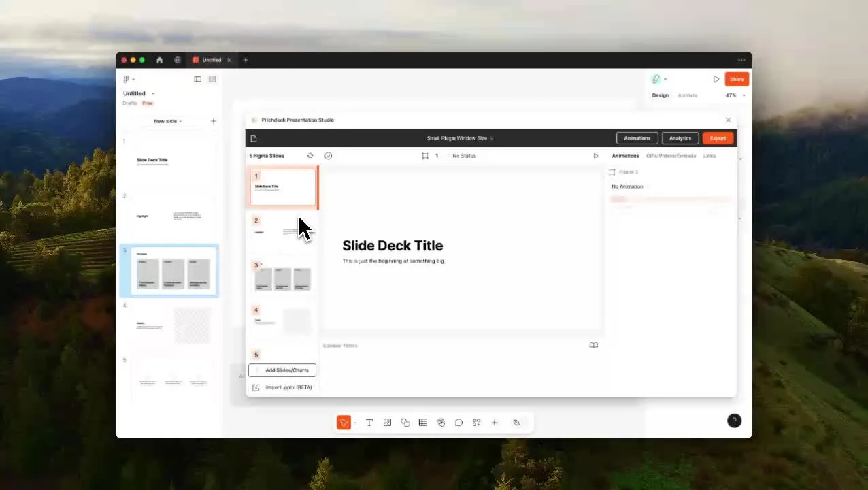This screenshot has width=868, height=490.
Task: Click the home icon in the tab bar
Action: pyautogui.click(x=159, y=60)
